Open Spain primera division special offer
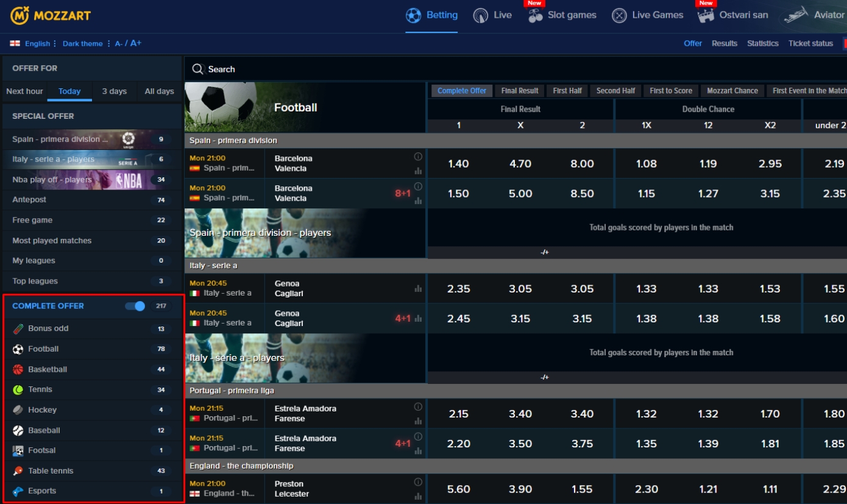This screenshot has width=847, height=504. pyautogui.click(x=92, y=139)
